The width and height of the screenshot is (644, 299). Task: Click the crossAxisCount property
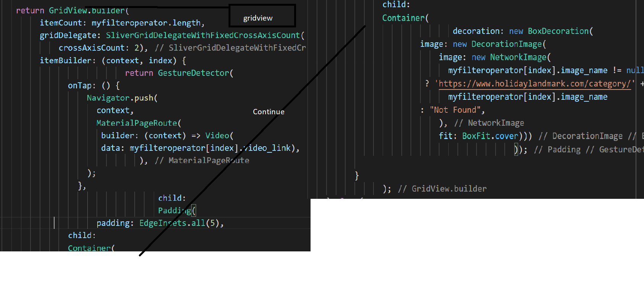[92, 48]
